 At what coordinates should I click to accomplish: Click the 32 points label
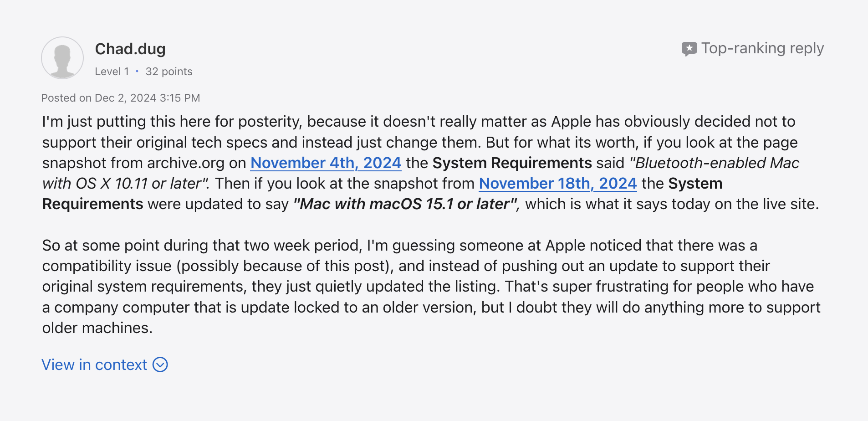coord(169,72)
